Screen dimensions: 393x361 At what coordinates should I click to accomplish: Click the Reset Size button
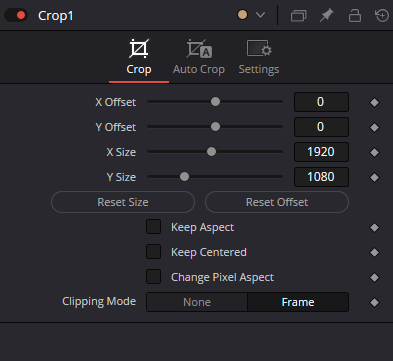click(123, 202)
